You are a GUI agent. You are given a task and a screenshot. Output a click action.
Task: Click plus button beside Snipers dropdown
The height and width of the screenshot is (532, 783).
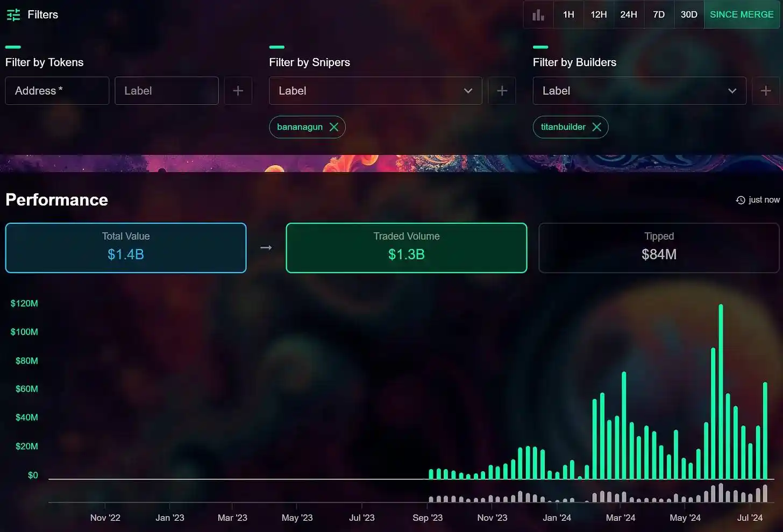coord(502,91)
